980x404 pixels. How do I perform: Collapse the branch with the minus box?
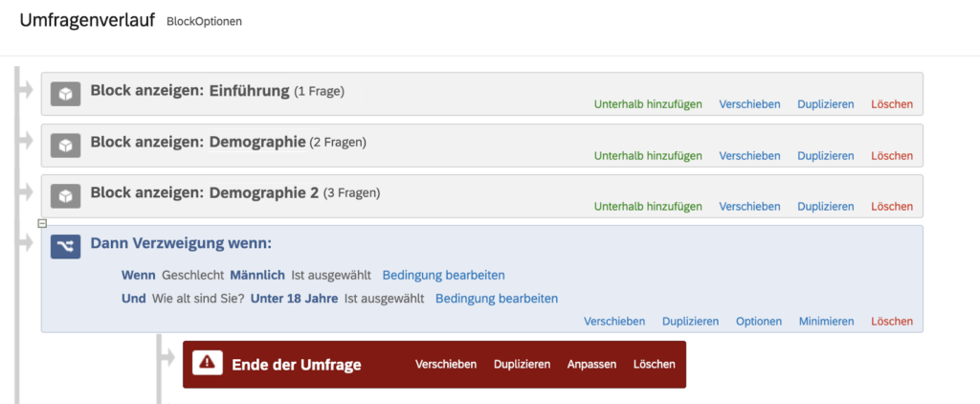(42, 223)
